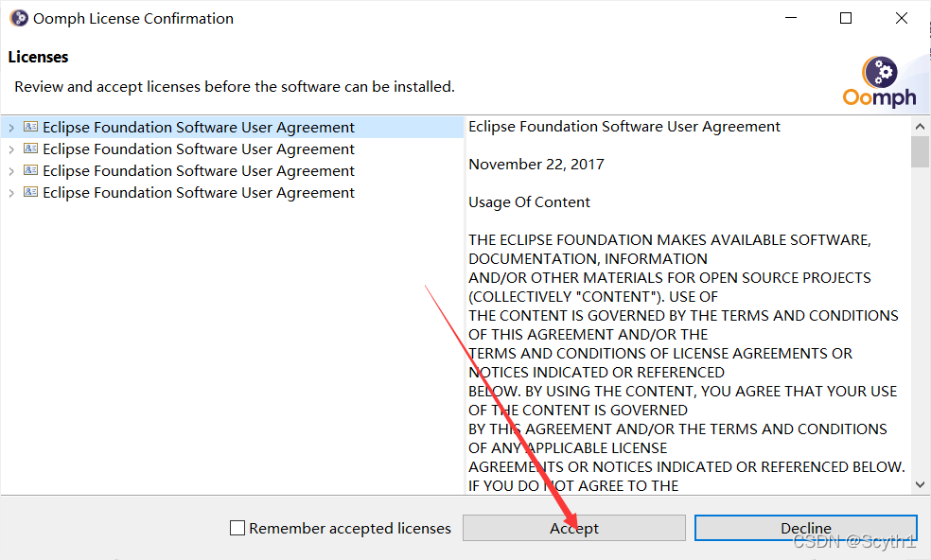Click the first agreement's license document icon
The width and height of the screenshot is (931, 560).
coord(31,127)
